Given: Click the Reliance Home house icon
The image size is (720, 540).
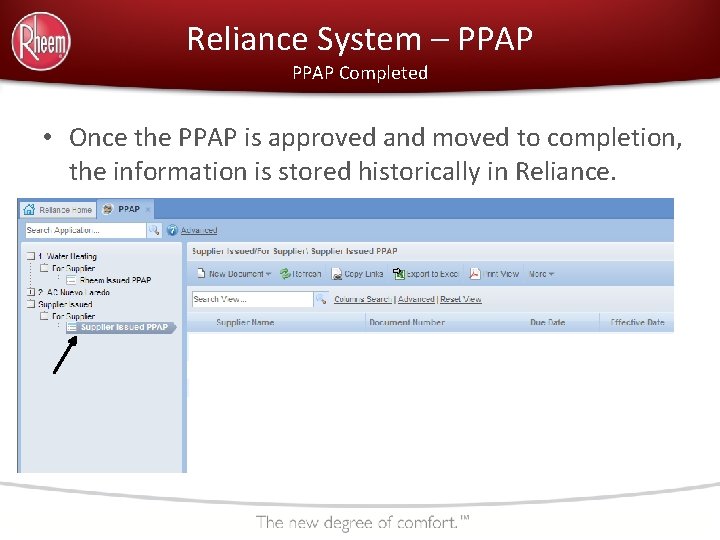Looking at the screenshot, I should pos(29,209).
